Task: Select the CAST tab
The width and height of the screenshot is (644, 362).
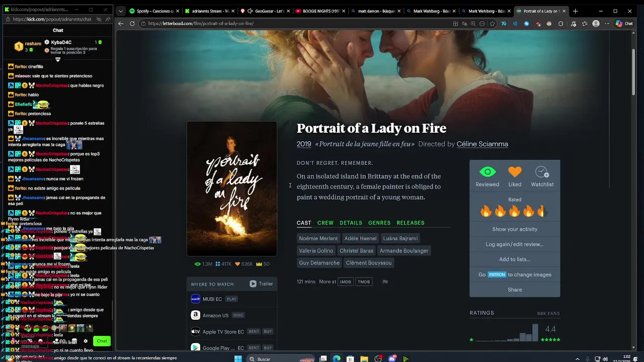Action: 304,223
